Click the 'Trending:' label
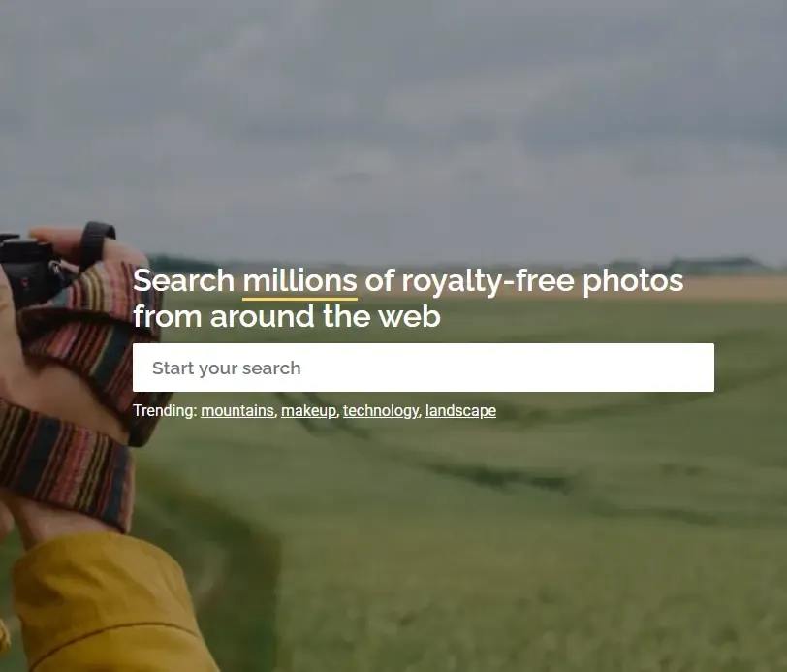 (x=165, y=411)
